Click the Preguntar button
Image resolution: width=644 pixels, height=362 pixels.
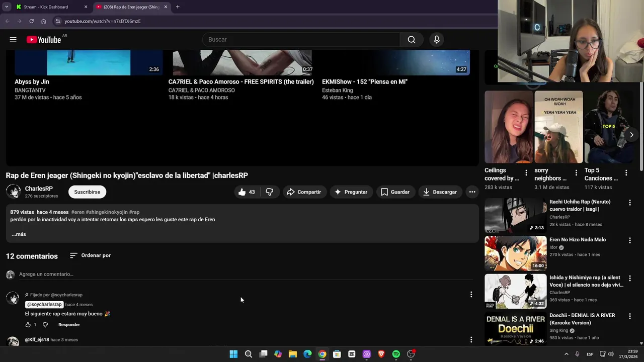(x=351, y=192)
